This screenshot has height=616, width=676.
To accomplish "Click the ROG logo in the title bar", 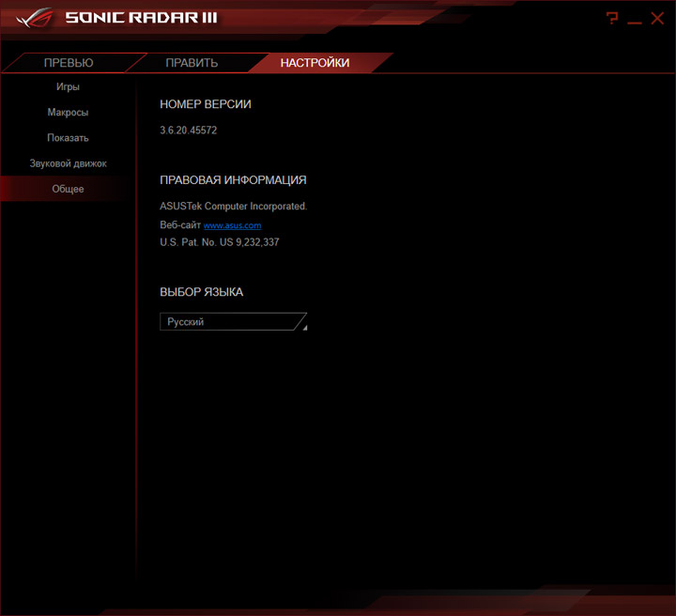I will coord(35,18).
